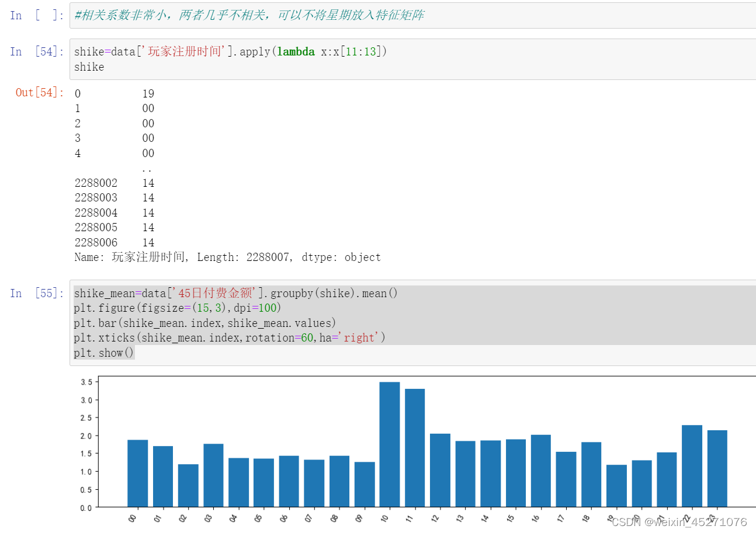Screen dimensions: 756x533
Task: Click the x-axis tick label 13
Action: [460, 518]
